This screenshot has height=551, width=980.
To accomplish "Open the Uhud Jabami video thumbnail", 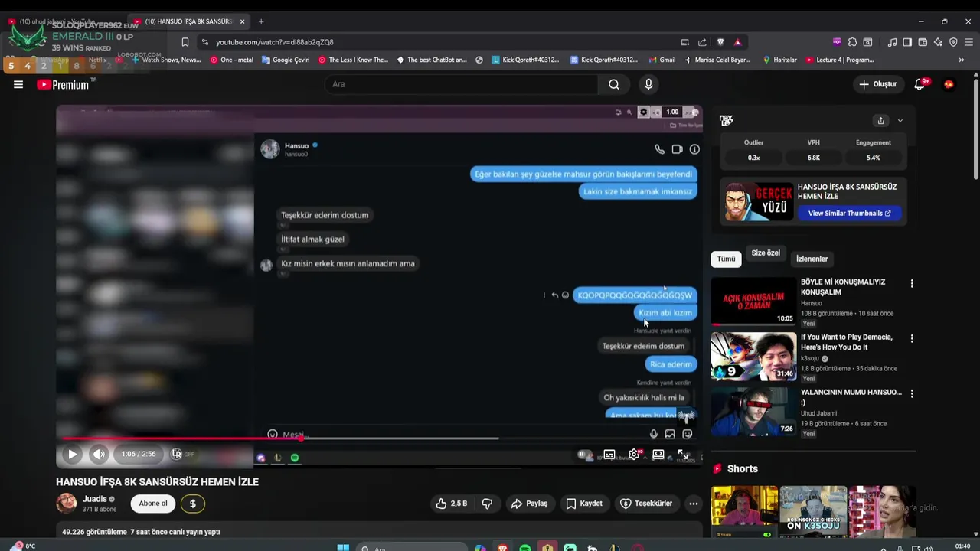I will tap(753, 411).
